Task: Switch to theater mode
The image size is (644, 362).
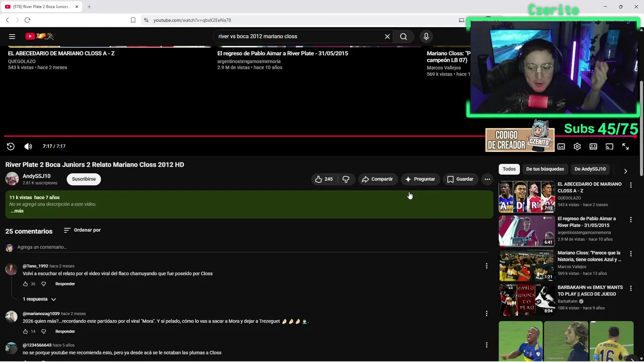Action: [x=593, y=146]
